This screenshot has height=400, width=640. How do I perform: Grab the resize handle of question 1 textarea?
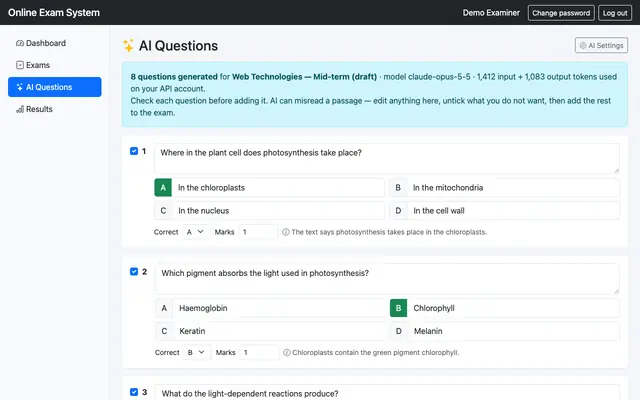click(616, 170)
